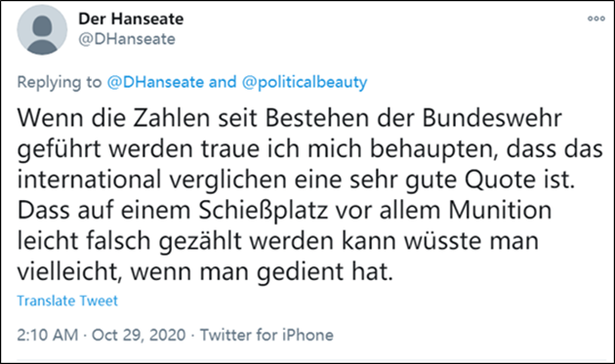615x364 pixels.
Task: Click the word vielleicht in the tweet
Action: pyautogui.click(x=67, y=271)
